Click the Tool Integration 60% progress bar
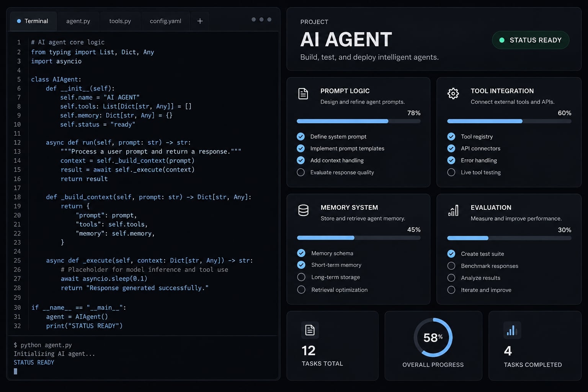588x392 pixels. click(x=509, y=121)
